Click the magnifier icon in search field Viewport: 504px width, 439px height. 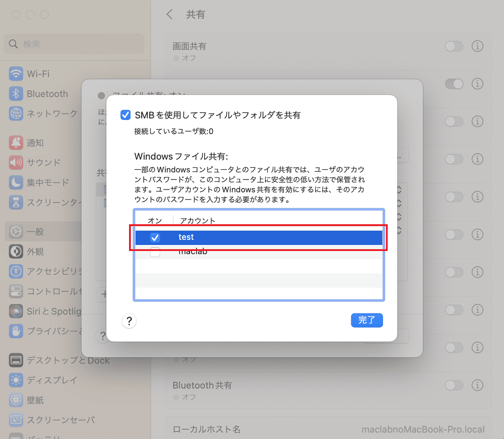coord(13,44)
